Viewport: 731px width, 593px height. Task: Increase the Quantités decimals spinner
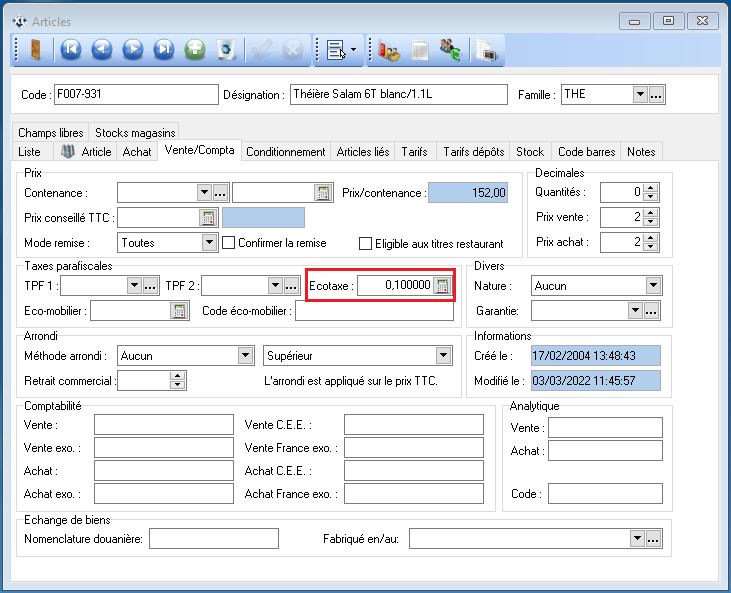(x=651, y=188)
